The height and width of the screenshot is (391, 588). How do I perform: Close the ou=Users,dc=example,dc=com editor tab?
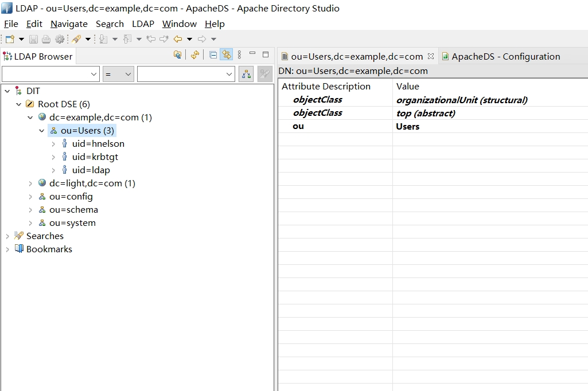(x=431, y=56)
